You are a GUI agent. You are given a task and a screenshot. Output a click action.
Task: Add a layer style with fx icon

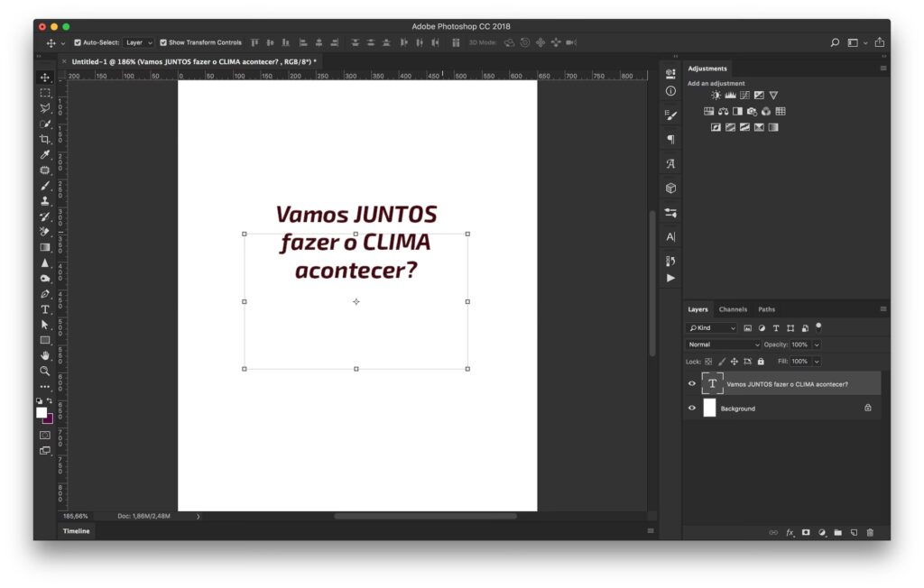coord(790,532)
